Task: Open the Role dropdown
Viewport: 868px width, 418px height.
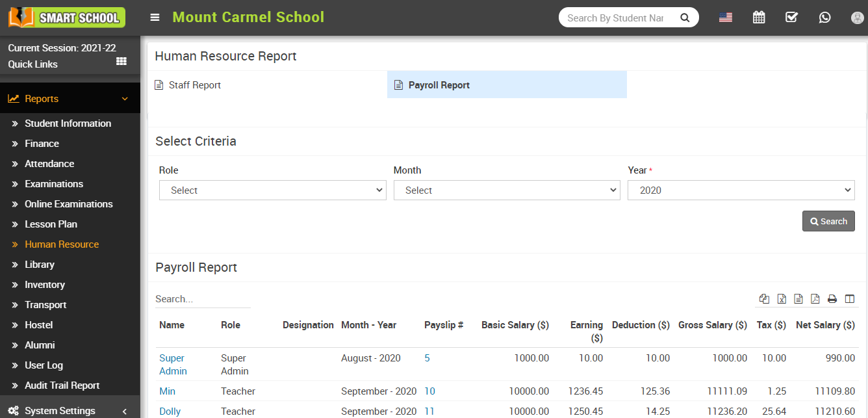Action: 272,190
